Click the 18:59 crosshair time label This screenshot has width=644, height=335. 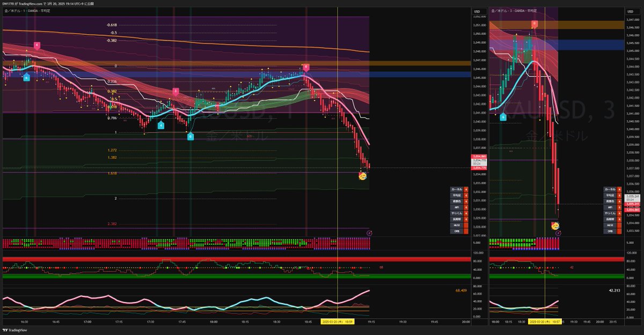[x=336, y=322]
